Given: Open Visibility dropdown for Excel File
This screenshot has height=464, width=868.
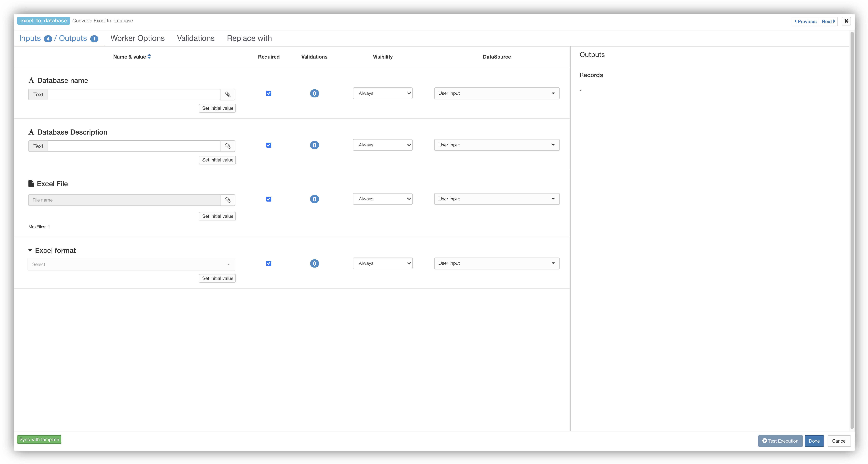Looking at the screenshot, I should click(x=383, y=199).
